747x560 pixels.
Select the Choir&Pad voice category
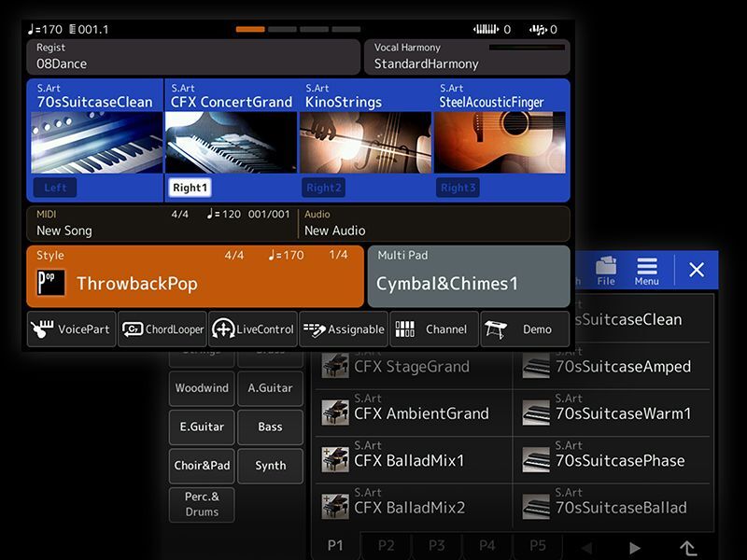pos(202,465)
